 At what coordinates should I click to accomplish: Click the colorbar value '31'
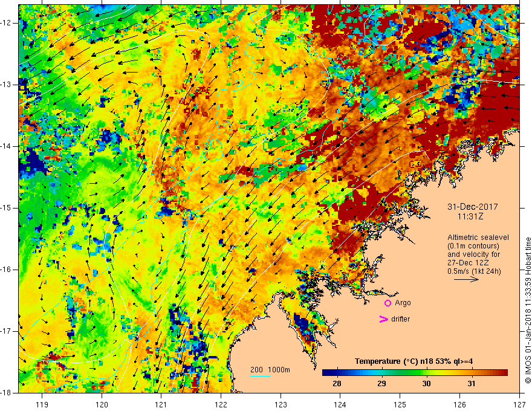pyautogui.click(x=472, y=384)
